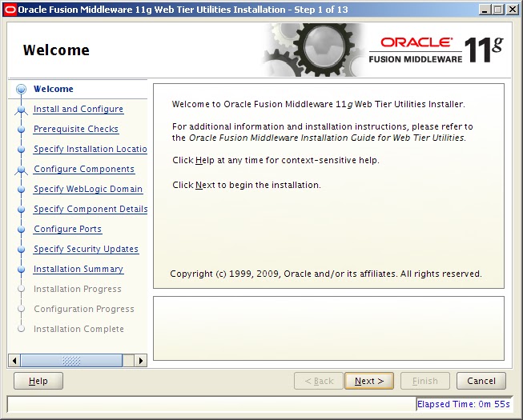
Task: Close the installer window
Action: 513,10
